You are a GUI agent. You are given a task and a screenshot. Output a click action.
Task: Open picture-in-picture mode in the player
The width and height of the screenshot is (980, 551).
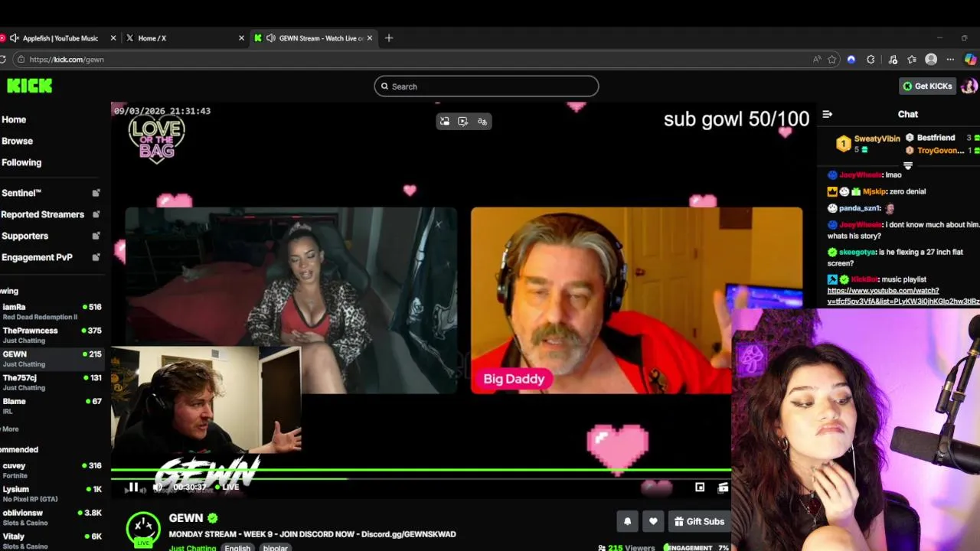click(x=700, y=487)
